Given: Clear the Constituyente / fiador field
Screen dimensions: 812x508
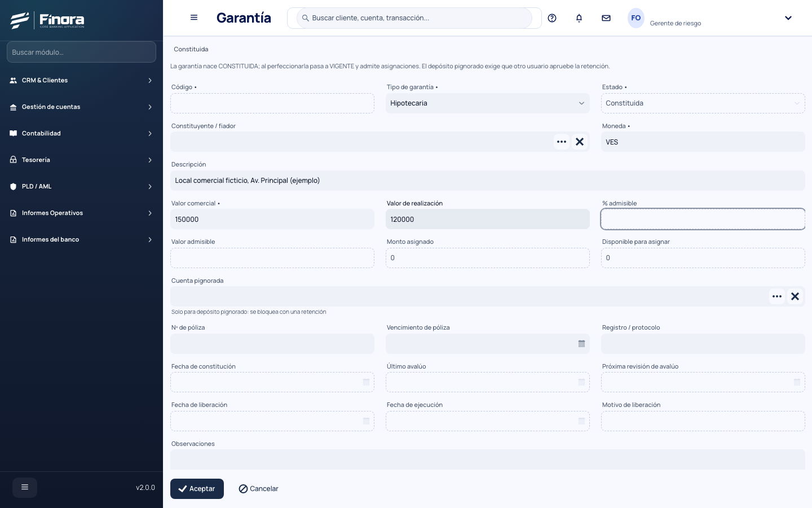Looking at the screenshot, I should pyautogui.click(x=580, y=142).
